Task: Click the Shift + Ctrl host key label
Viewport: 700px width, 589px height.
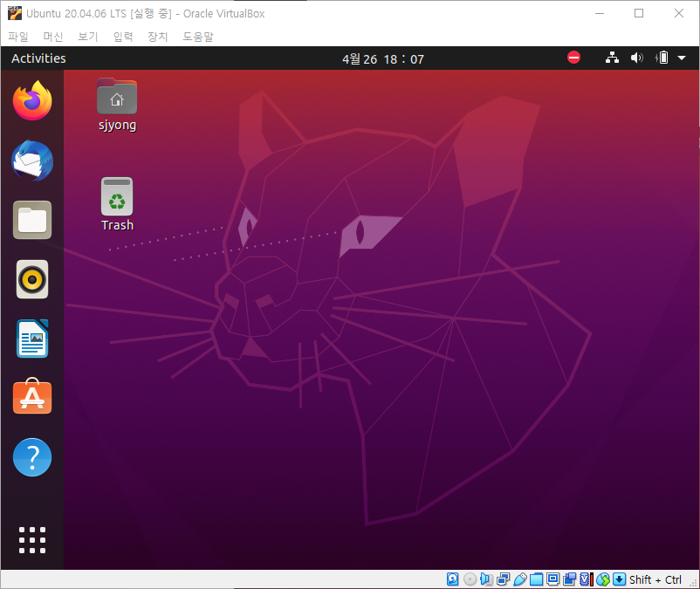Action: 655,579
